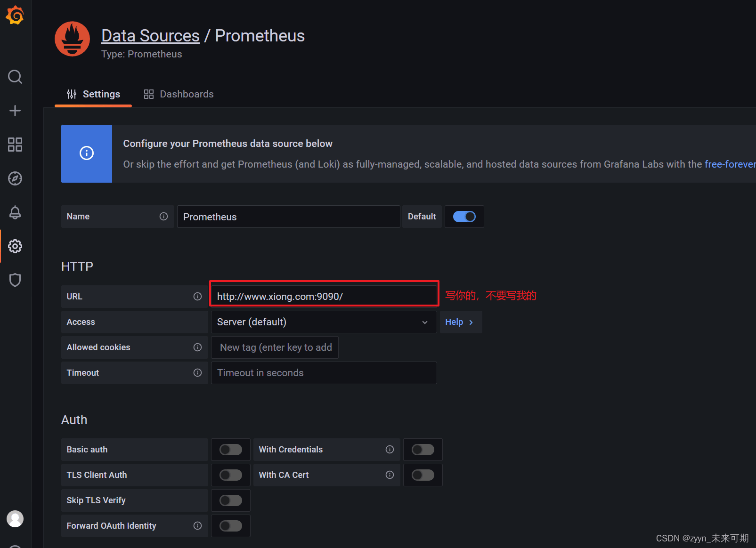Click the info icon in blue banner
Screen dimensions: 756x548
pos(87,153)
